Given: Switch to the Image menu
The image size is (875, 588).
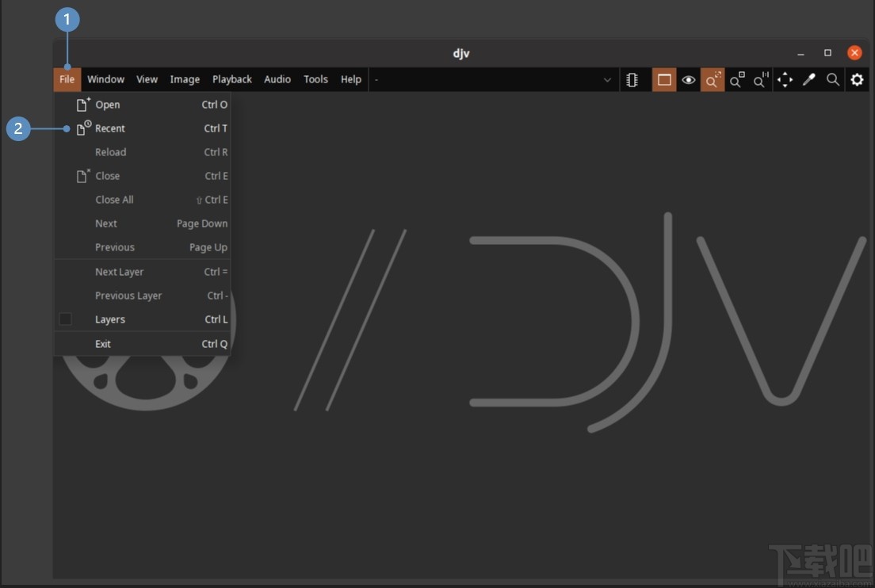Looking at the screenshot, I should pos(185,79).
